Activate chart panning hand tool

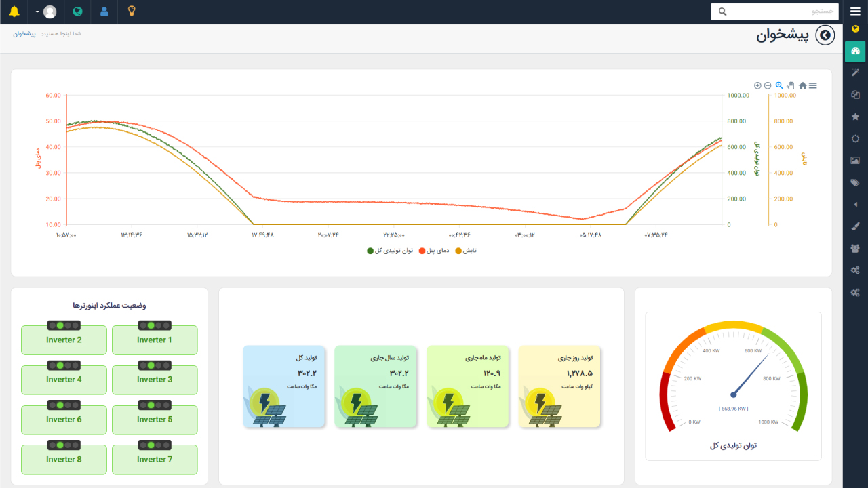click(791, 86)
